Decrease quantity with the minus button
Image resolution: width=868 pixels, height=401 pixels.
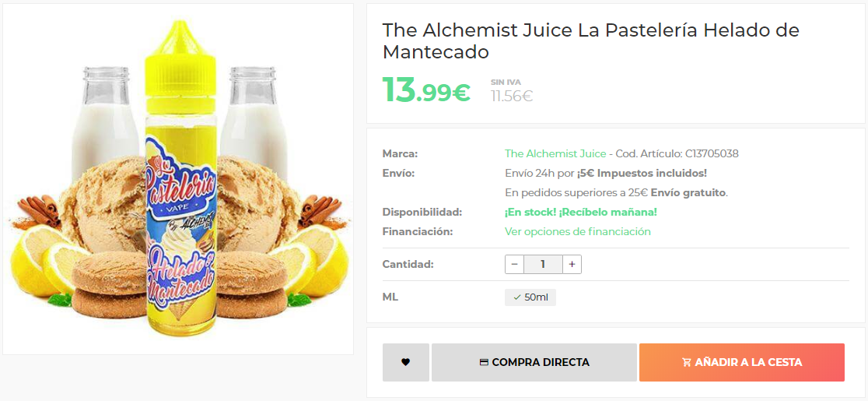tap(514, 264)
